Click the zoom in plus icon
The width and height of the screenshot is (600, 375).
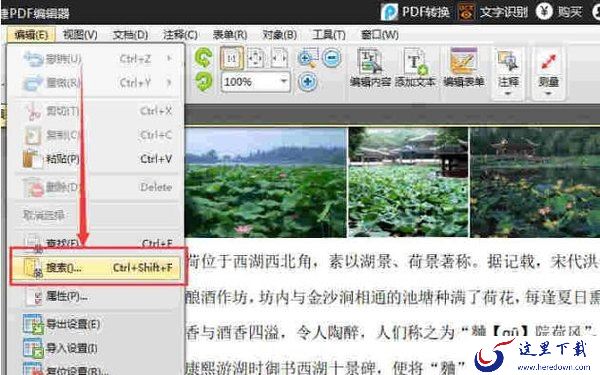pyautogui.click(x=308, y=82)
